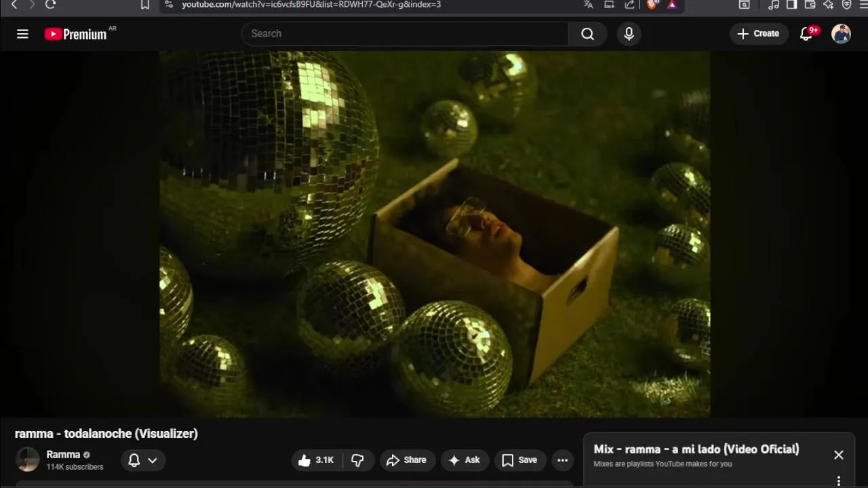Open Leo AI sparkle icon
868x488 pixels.
[828, 5]
